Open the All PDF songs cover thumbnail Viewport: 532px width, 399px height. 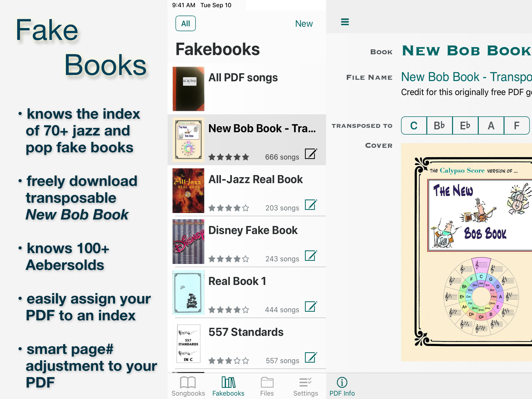click(188, 89)
